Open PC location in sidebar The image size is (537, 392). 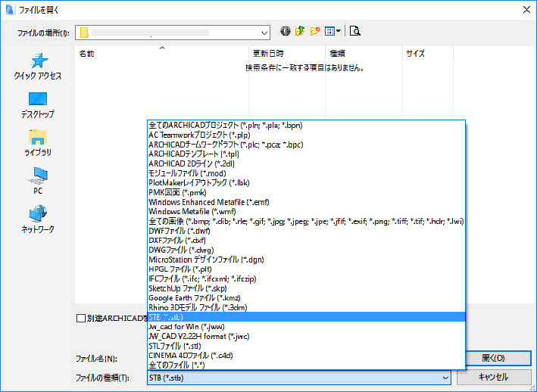pos(38,181)
